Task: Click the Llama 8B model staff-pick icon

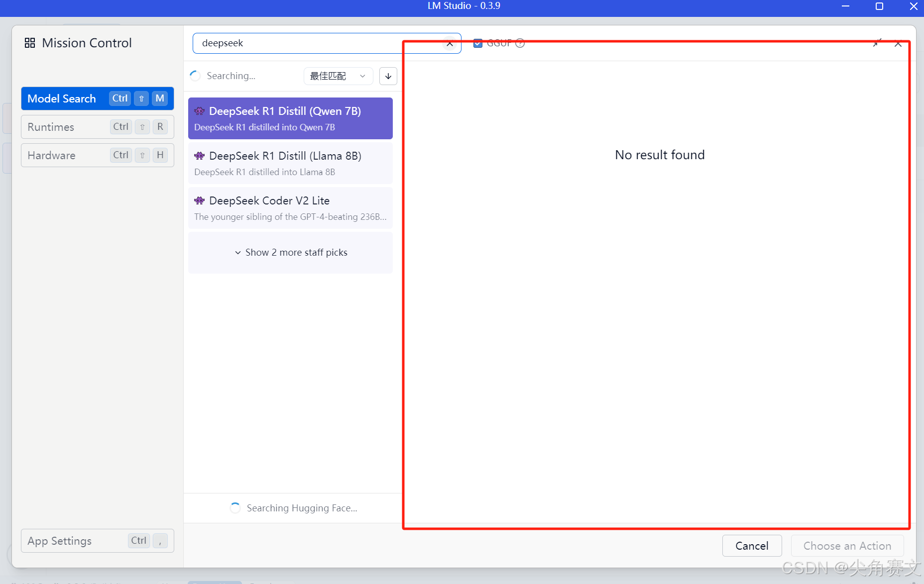Action: point(200,156)
